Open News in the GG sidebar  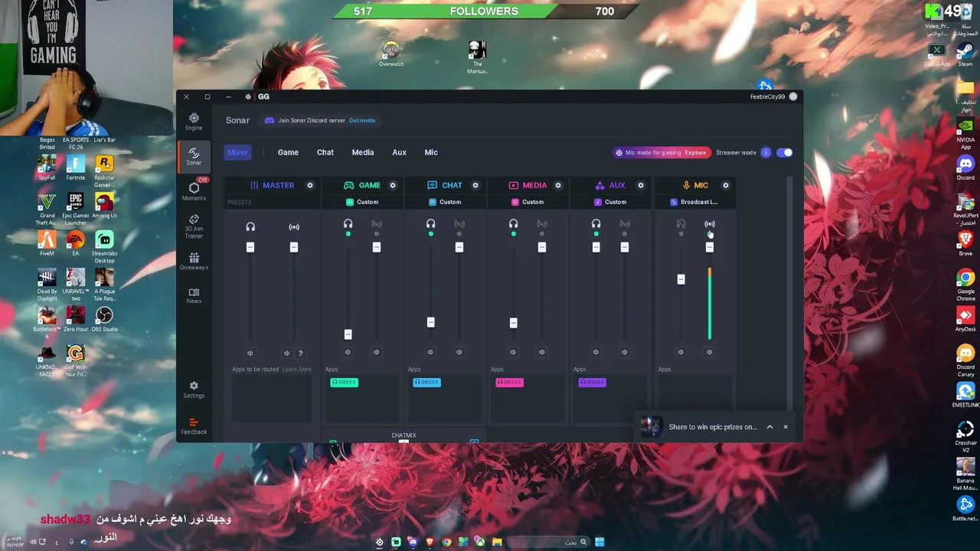[194, 296]
